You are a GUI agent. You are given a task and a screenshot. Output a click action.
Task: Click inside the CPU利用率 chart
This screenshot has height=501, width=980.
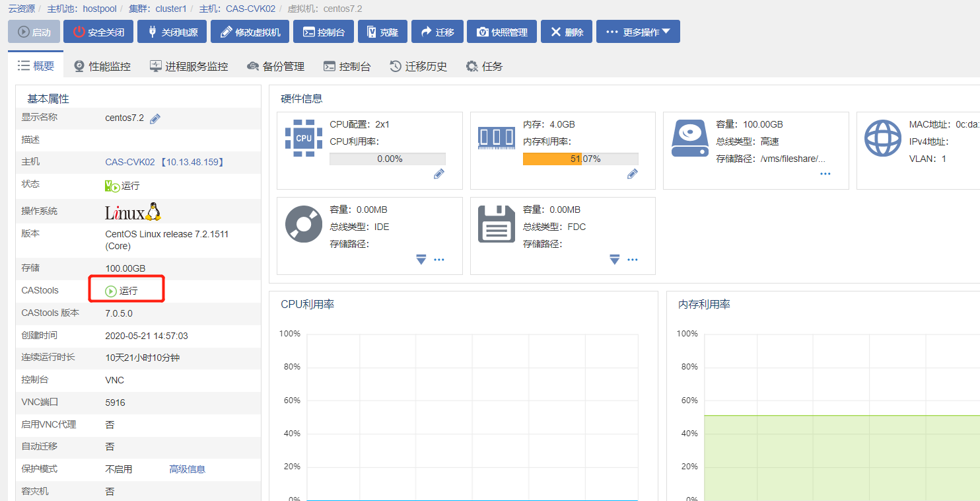click(472, 416)
